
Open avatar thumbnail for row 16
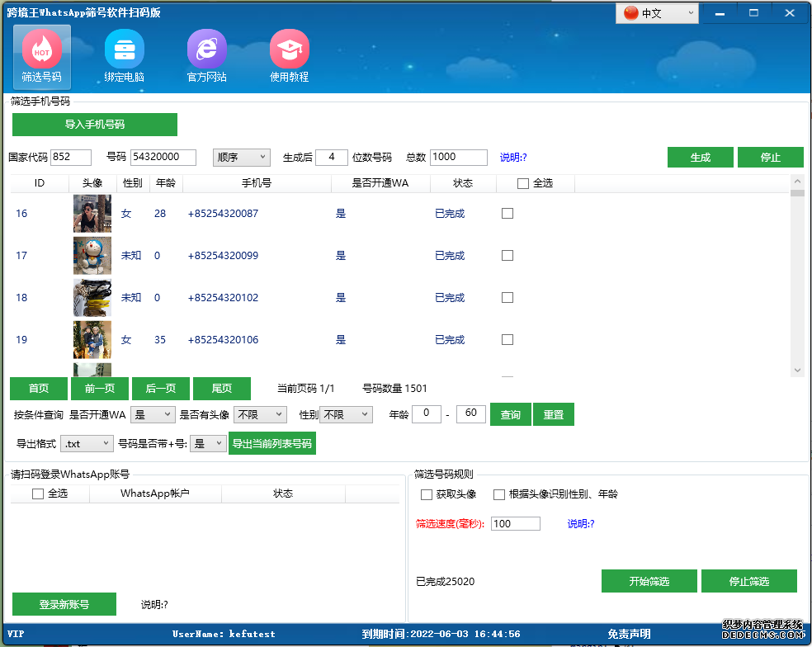92,214
